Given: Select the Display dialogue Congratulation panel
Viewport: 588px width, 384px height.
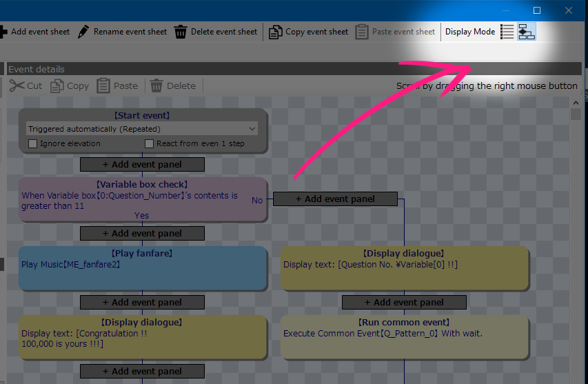Looking at the screenshot, I should (x=143, y=337).
